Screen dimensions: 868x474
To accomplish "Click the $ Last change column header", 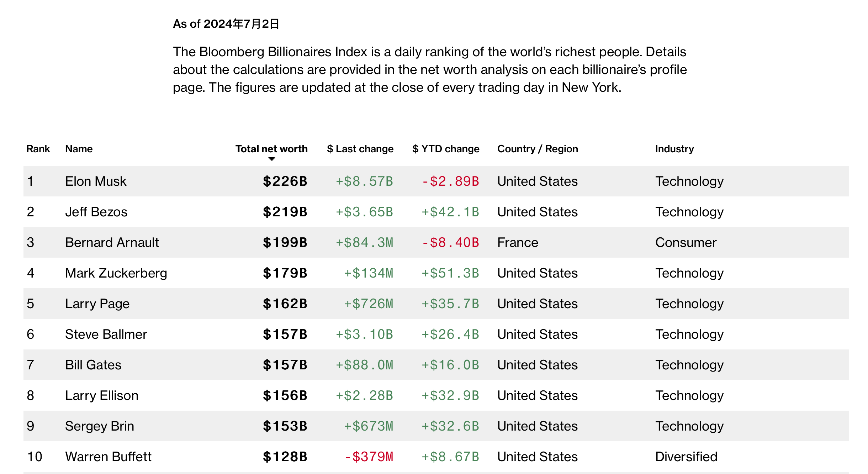I will tap(360, 149).
